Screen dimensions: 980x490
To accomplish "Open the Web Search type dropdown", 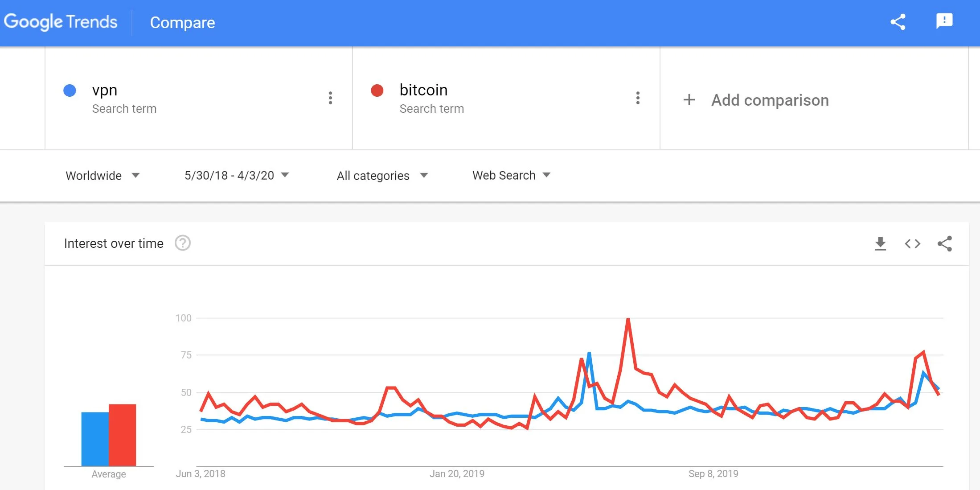I will tap(511, 176).
